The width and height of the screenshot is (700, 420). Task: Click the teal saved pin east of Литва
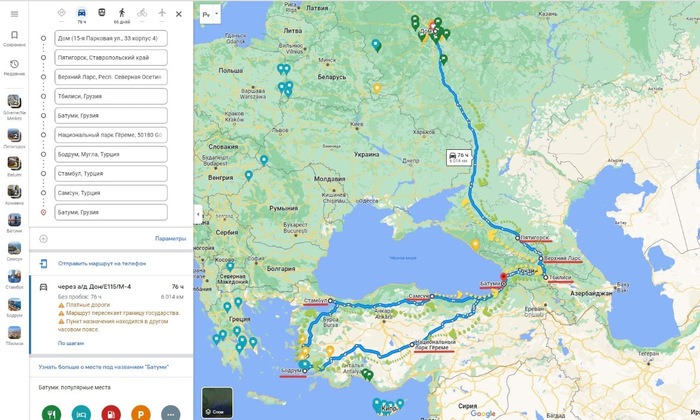376,45
